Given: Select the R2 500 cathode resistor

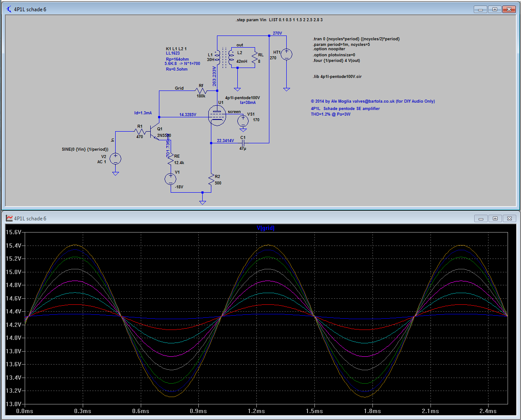Looking at the screenshot, I should click(x=211, y=180).
